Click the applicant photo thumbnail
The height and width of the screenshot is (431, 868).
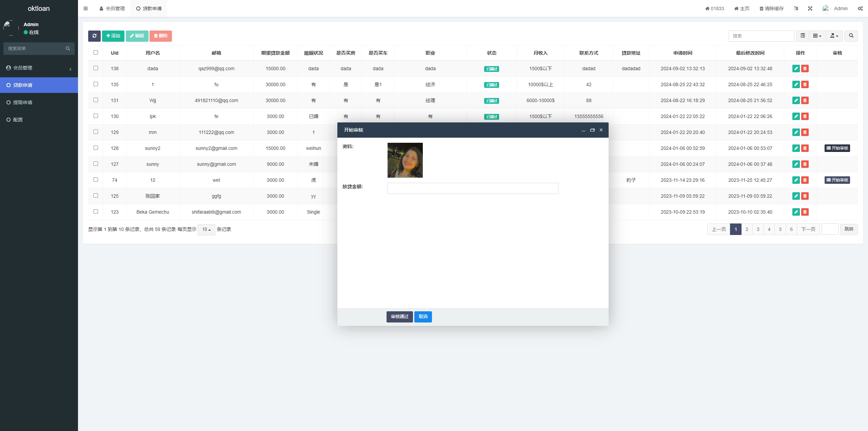point(405,160)
